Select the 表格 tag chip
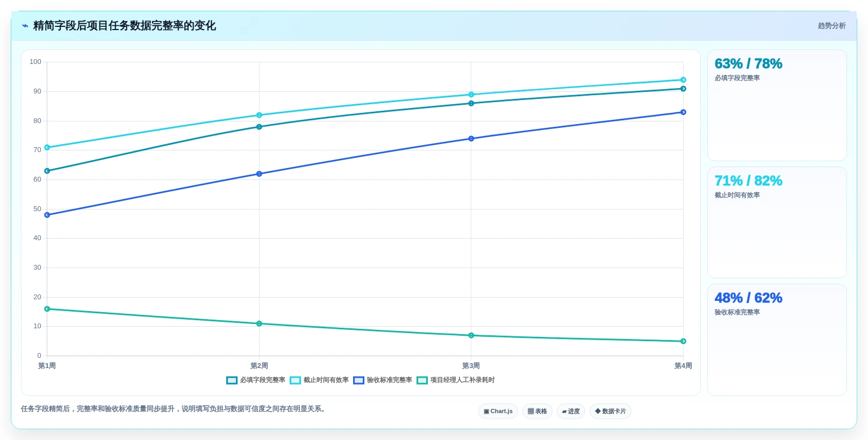The height and width of the screenshot is (440, 868). point(537,412)
